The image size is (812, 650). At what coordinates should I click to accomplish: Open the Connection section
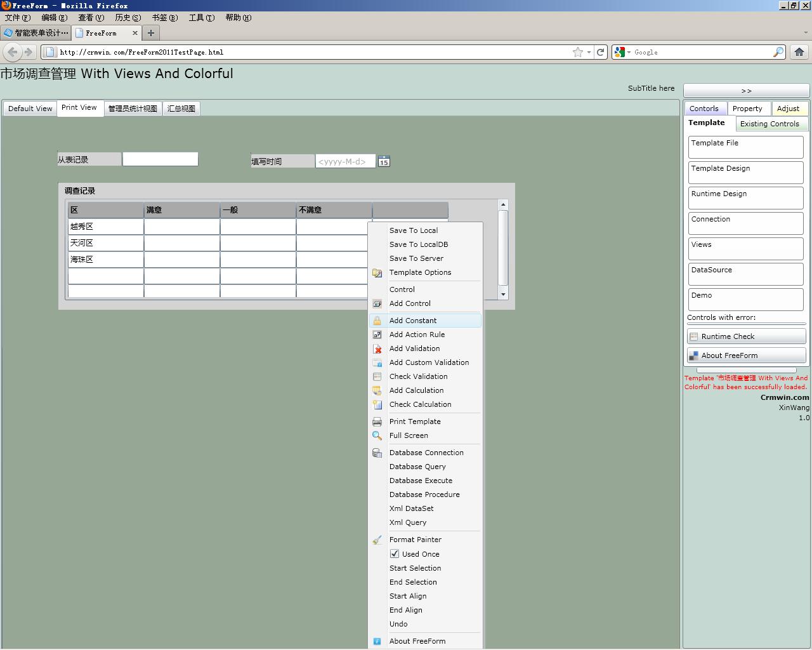click(x=746, y=223)
